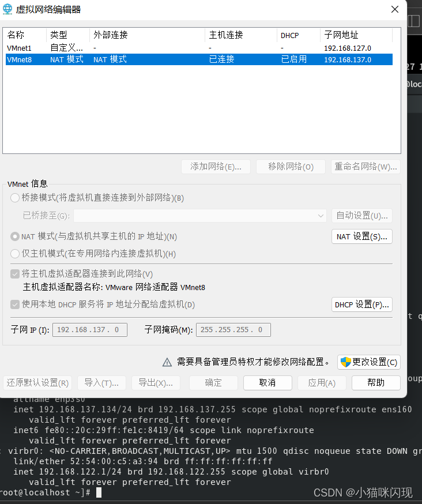The image size is (422, 504).
Task: Click the 更改设置(C) button
Action: pos(369,362)
